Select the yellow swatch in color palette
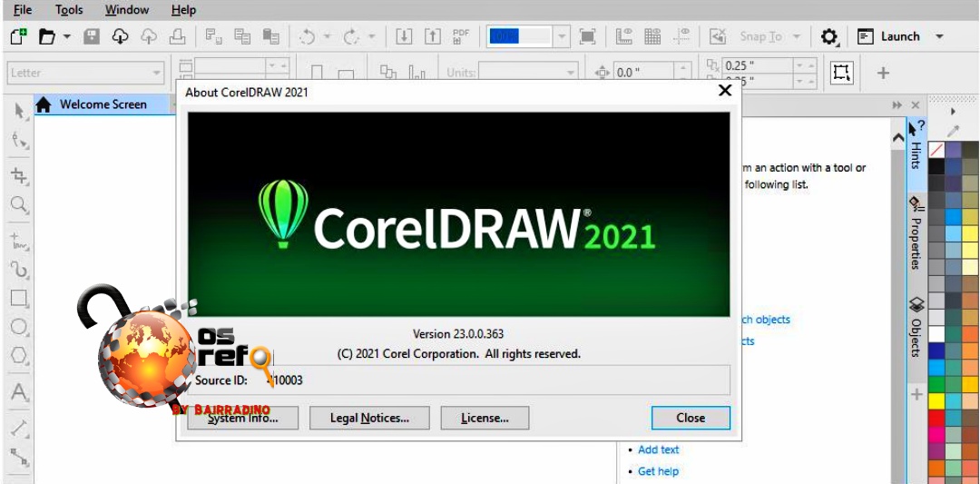 (x=936, y=400)
